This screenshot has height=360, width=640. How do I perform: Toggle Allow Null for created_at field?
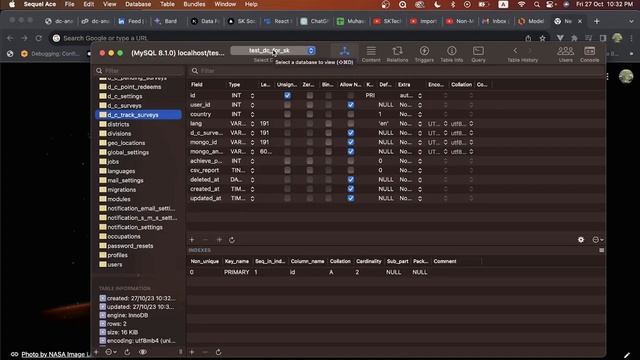pos(351,189)
